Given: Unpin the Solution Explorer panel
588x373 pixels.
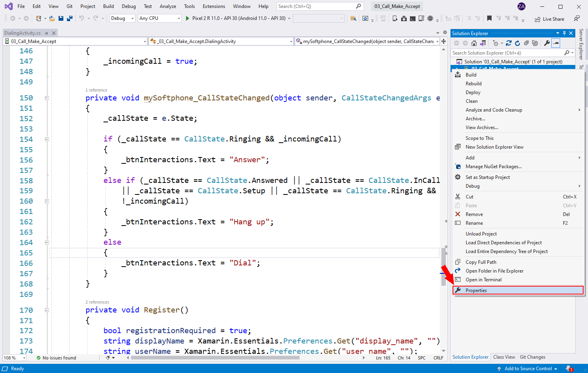Looking at the screenshot, I should pos(564,33).
